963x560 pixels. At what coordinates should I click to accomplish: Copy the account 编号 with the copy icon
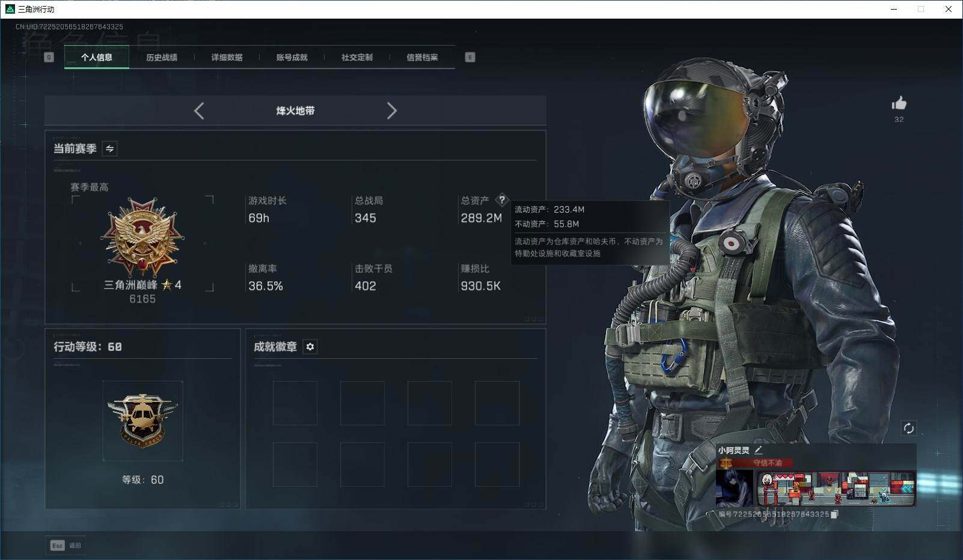(x=834, y=515)
